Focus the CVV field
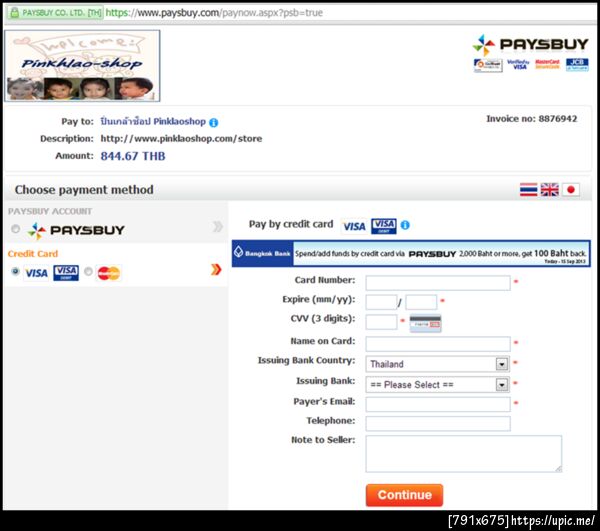600x531 pixels. point(381,322)
